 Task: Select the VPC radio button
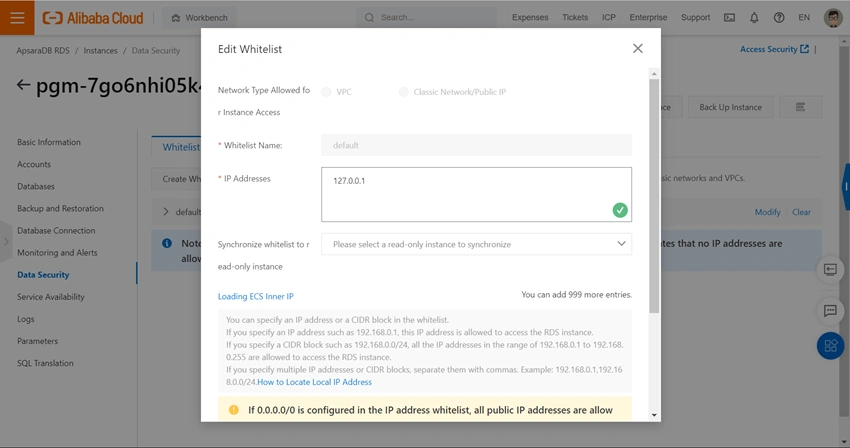[x=326, y=92]
